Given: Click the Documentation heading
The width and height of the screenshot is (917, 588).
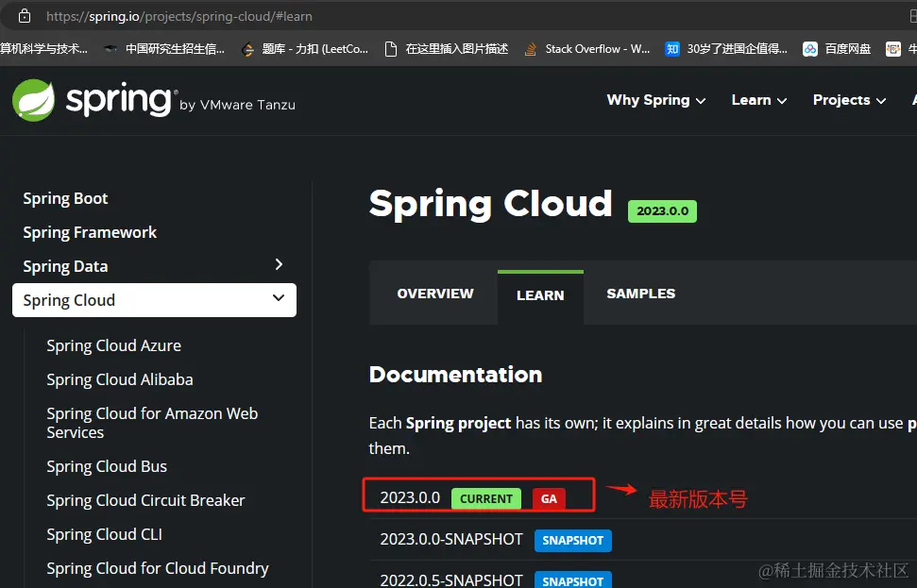Looking at the screenshot, I should coord(455,375).
